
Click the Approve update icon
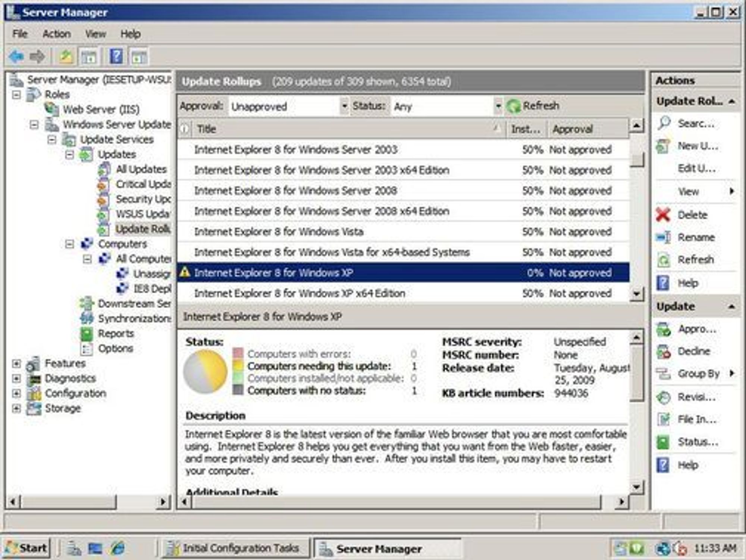664,329
